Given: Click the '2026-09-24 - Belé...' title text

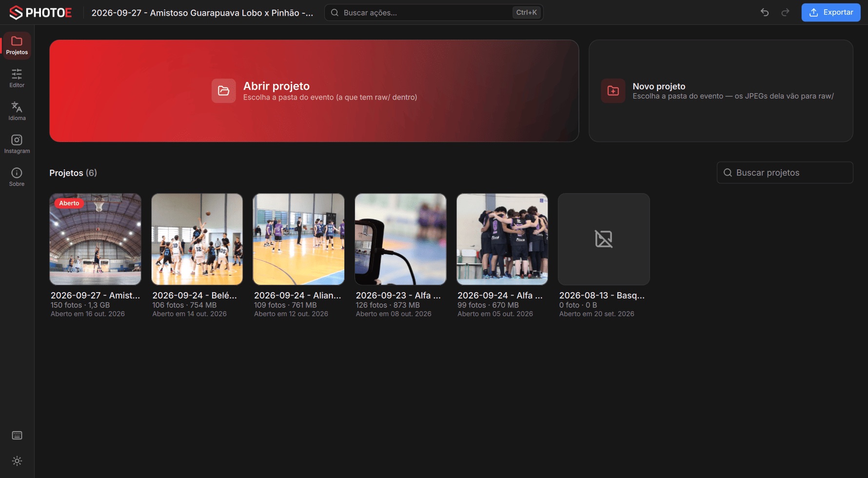Looking at the screenshot, I should [x=195, y=296].
